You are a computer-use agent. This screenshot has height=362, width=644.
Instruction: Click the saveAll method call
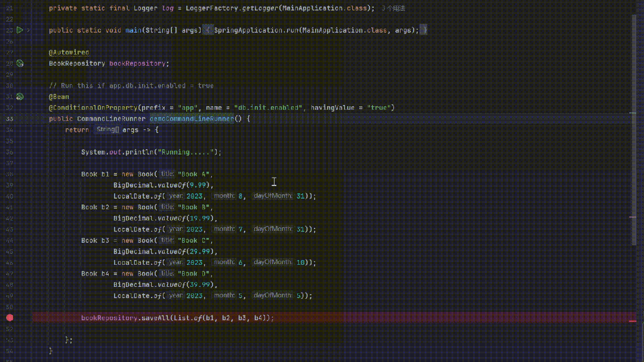coord(155,318)
